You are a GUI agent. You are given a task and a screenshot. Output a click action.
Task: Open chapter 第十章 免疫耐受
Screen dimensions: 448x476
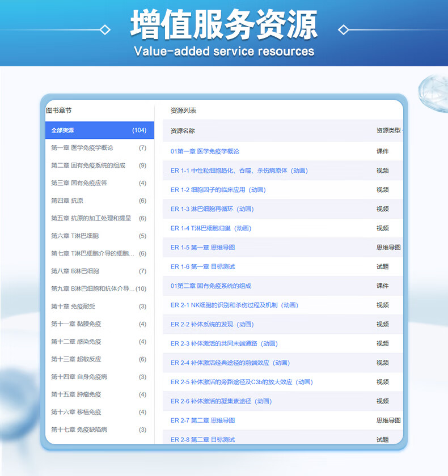click(73, 306)
